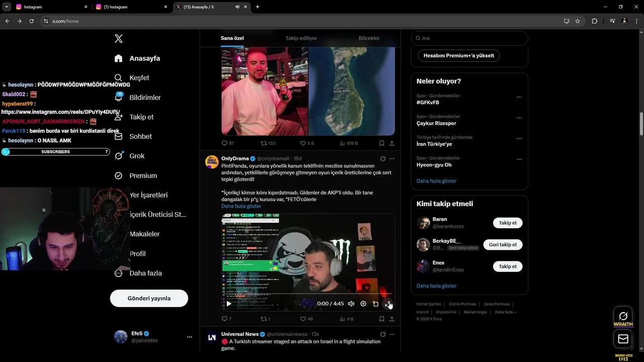
Task: Click the search field Ara
Action: pos(469,38)
